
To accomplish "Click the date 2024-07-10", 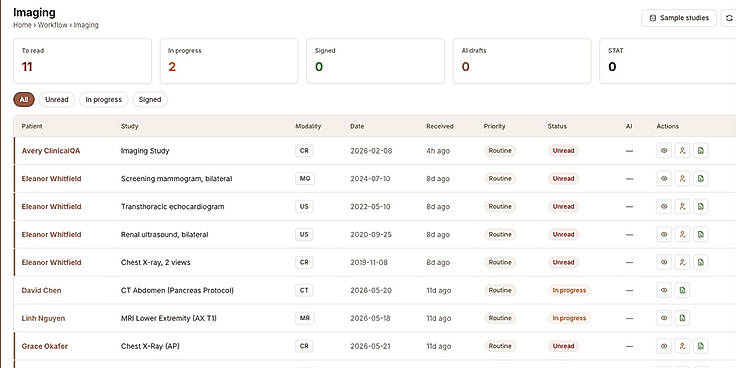I will pyautogui.click(x=370, y=178).
